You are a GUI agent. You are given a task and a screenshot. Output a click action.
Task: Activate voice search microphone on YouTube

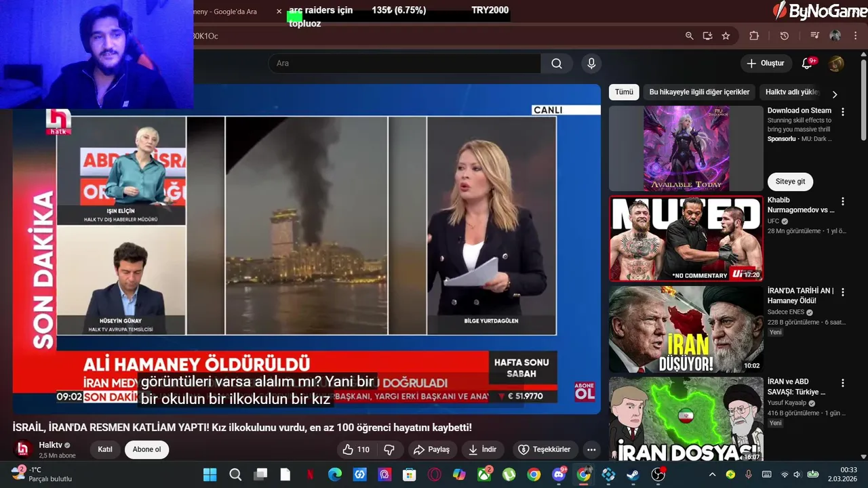(591, 63)
